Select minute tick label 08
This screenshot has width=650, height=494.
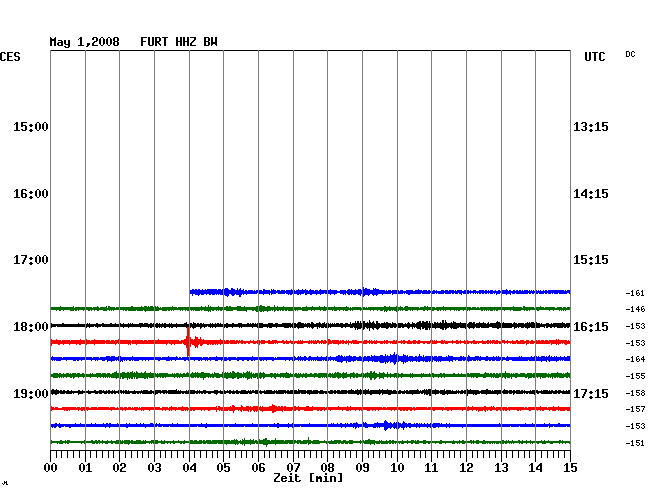(x=327, y=468)
